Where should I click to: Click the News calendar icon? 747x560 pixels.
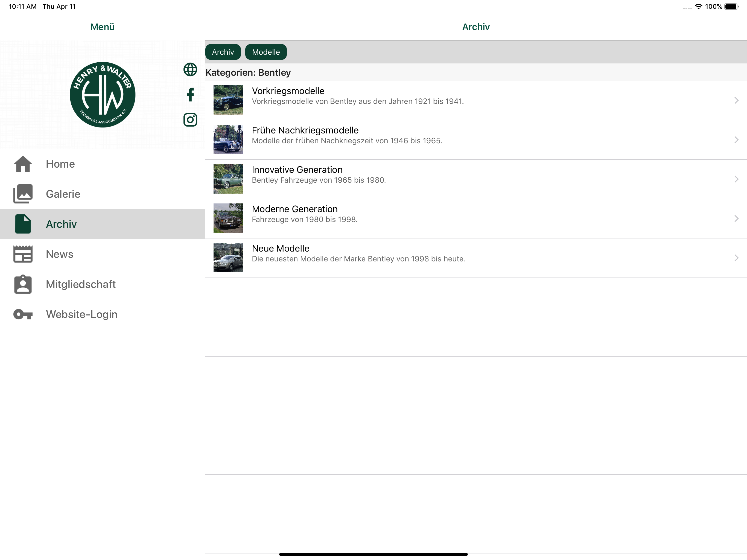point(23,254)
